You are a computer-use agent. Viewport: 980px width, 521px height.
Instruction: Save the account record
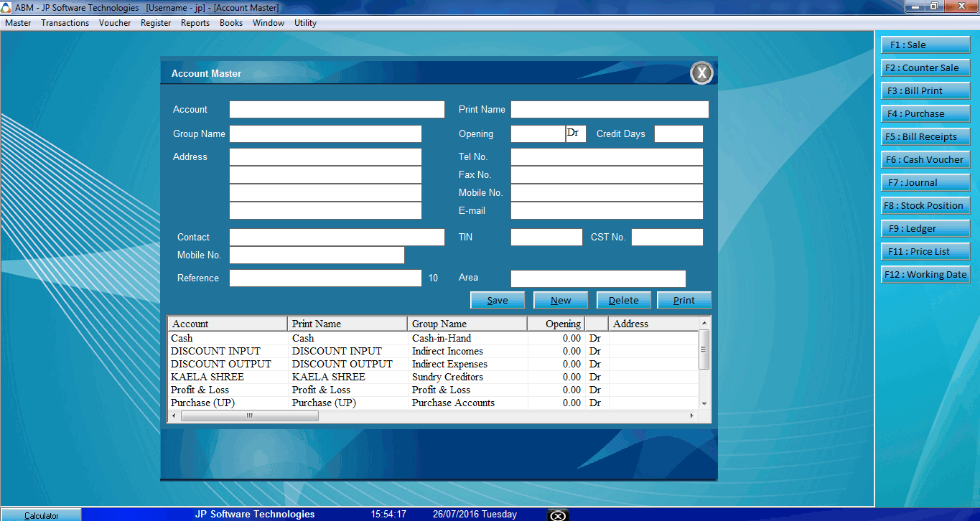pos(498,300)
